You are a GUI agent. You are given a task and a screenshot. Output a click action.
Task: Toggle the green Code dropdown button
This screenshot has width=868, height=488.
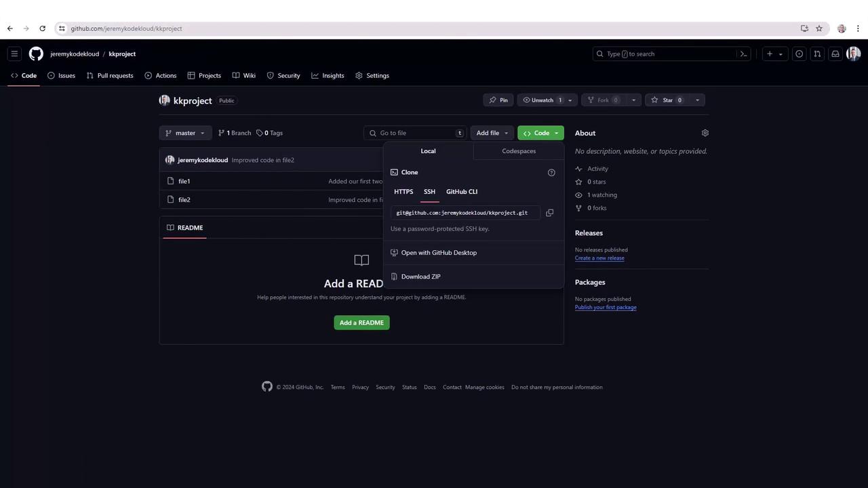pos(540,134)
